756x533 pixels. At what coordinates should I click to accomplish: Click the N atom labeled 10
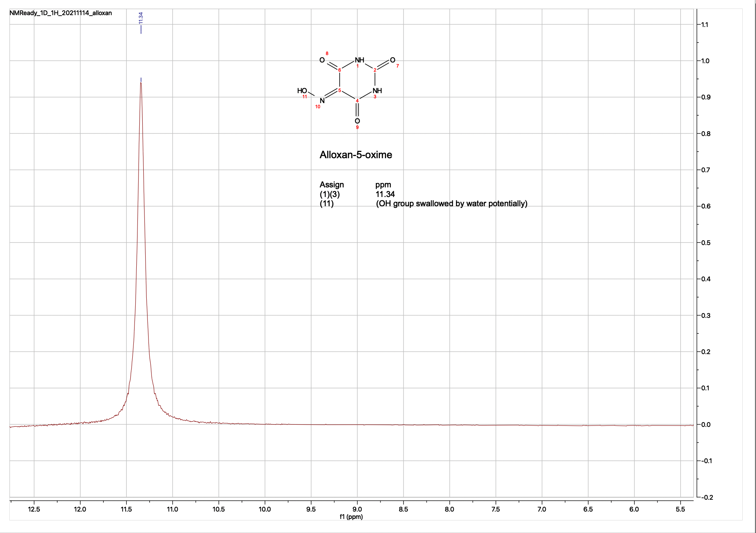pos(322,101)
